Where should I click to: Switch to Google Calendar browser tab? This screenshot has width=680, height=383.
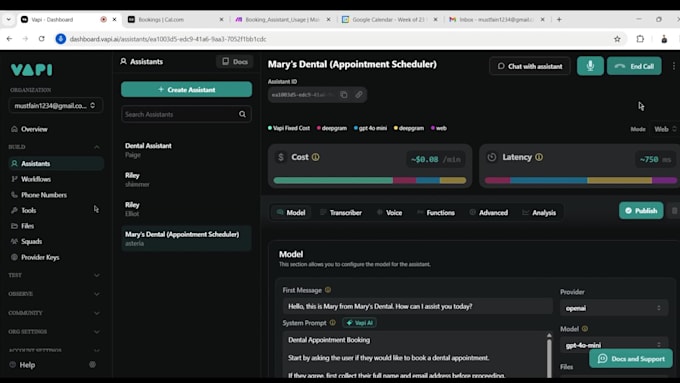tap(389, 20)
